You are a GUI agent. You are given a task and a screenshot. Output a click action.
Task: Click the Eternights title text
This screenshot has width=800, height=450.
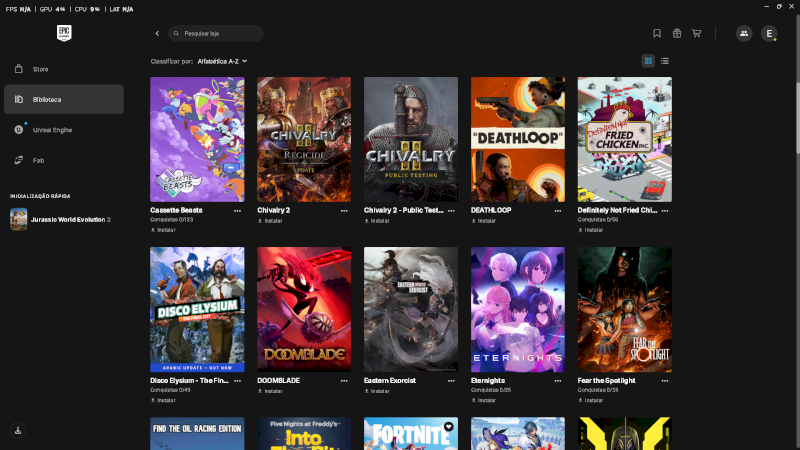488,381
